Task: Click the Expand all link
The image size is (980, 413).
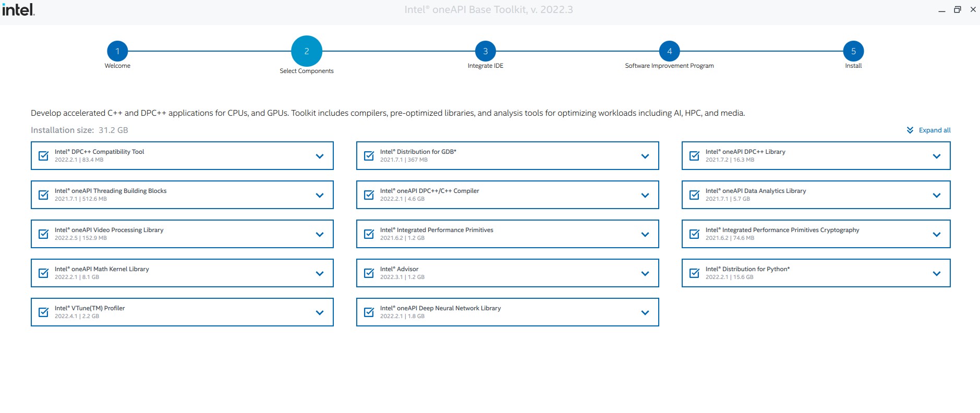Action: point(935,130)
